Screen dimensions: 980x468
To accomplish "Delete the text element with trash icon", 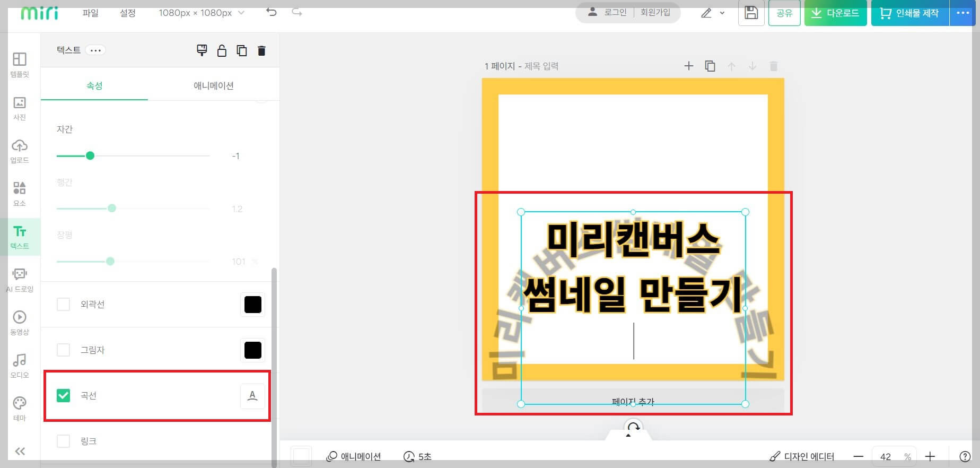I will (261, 50).
